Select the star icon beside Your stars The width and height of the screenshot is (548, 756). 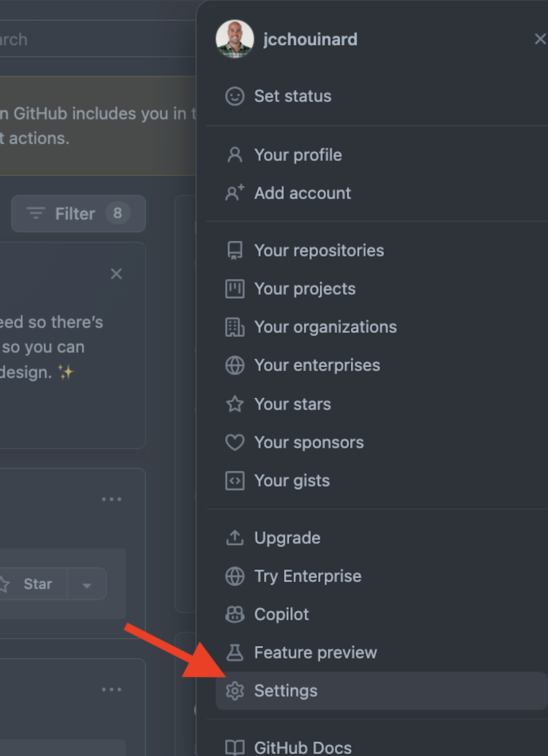pyautogui.click(x=235, y=404)
